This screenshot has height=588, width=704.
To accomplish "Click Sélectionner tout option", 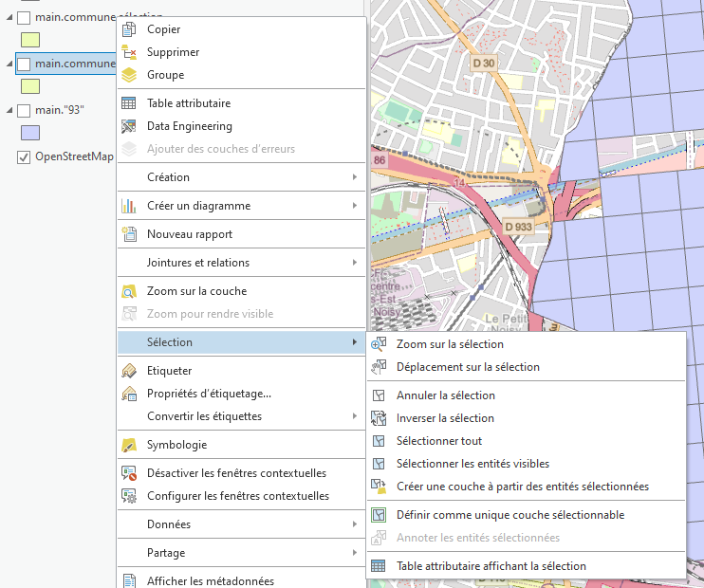I will click(x=438, y=441).
